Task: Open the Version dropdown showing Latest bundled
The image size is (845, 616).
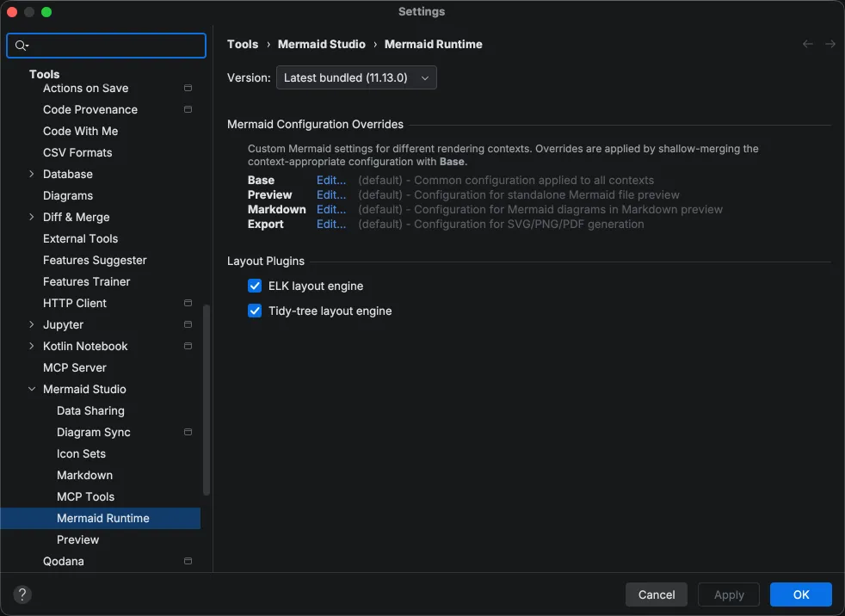Action: [x=356, y=77]
